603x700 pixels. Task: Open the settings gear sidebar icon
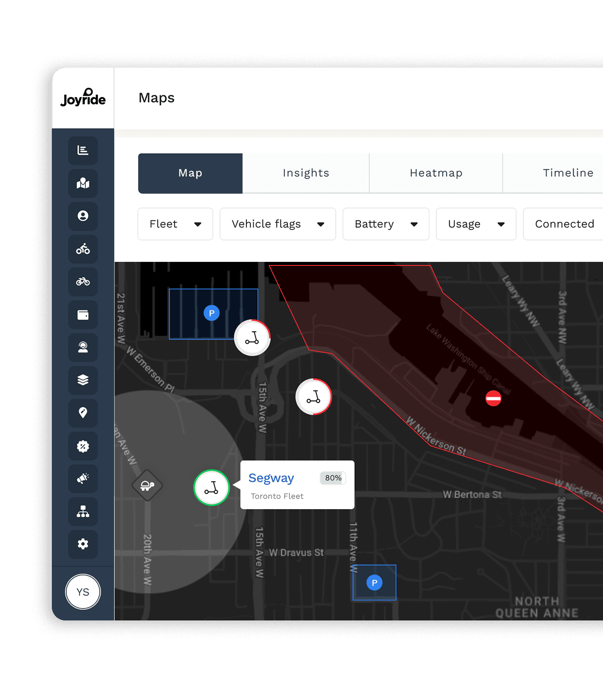coord(83,544)
